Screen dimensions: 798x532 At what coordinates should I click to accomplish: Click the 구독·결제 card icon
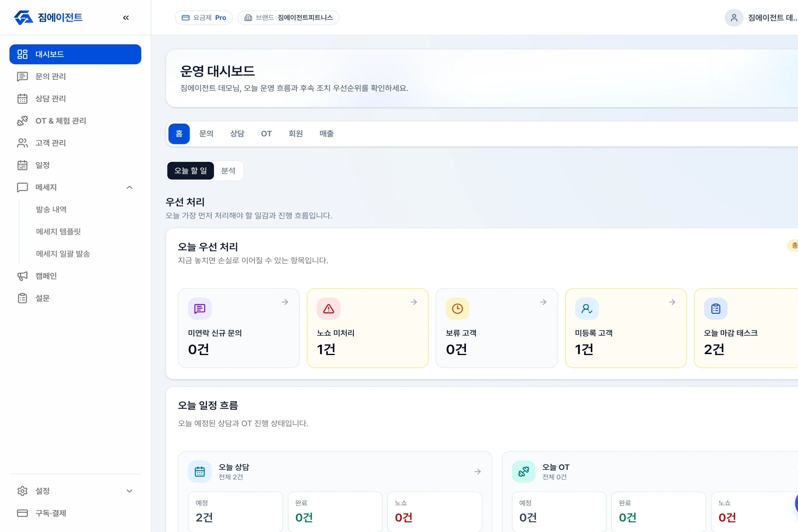click(22, 513)
